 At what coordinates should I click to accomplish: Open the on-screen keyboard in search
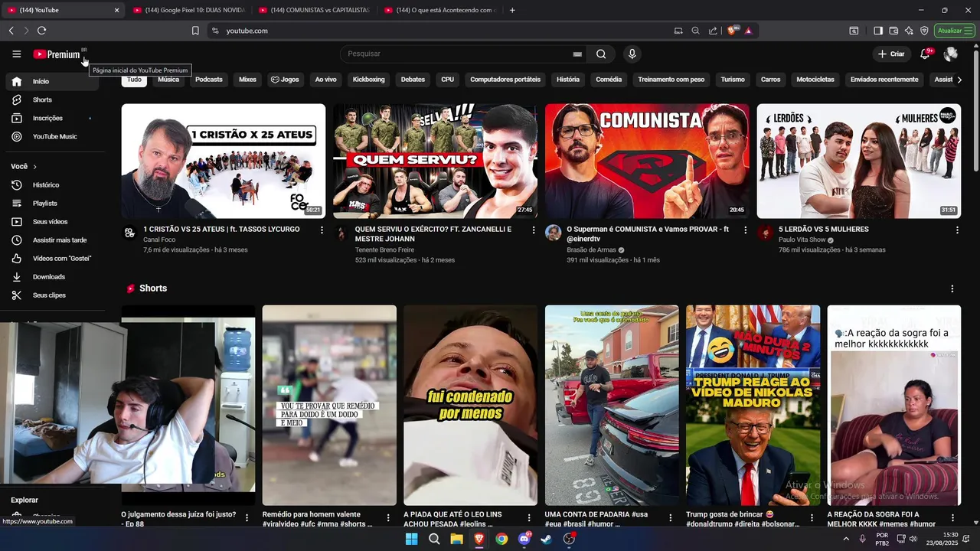click(577, 54)
